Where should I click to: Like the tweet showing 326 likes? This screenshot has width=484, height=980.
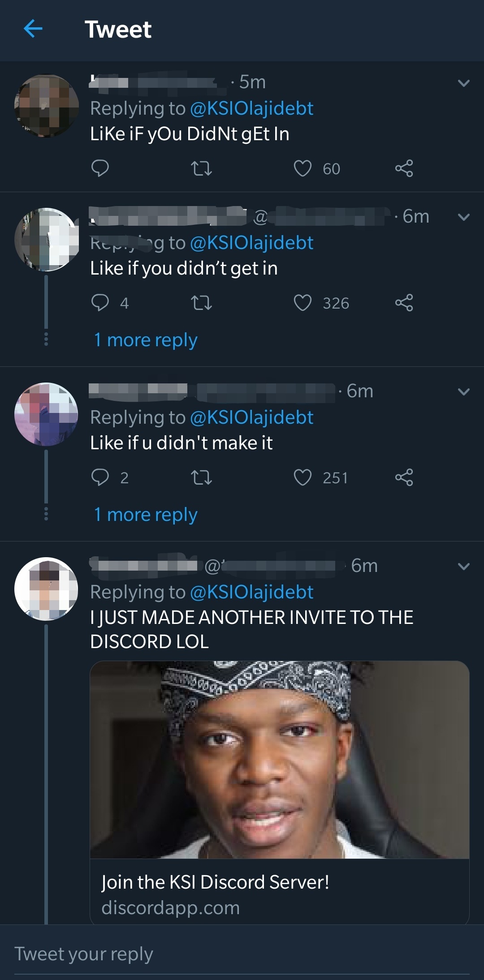pyautogui.click(x=302, y=303)
